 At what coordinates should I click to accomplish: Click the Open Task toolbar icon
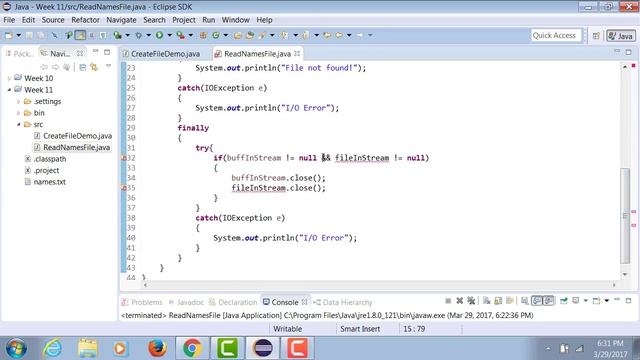[x=249, y=36]
